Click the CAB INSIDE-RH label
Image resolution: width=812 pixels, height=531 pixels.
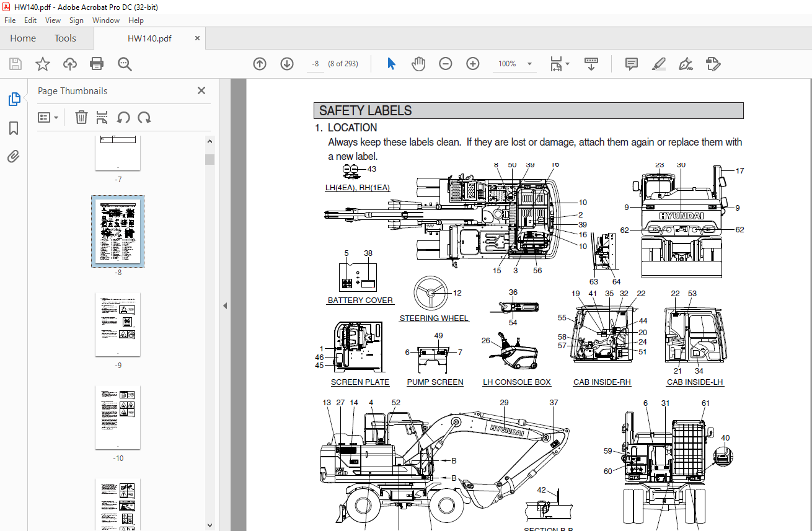(602, 382)
